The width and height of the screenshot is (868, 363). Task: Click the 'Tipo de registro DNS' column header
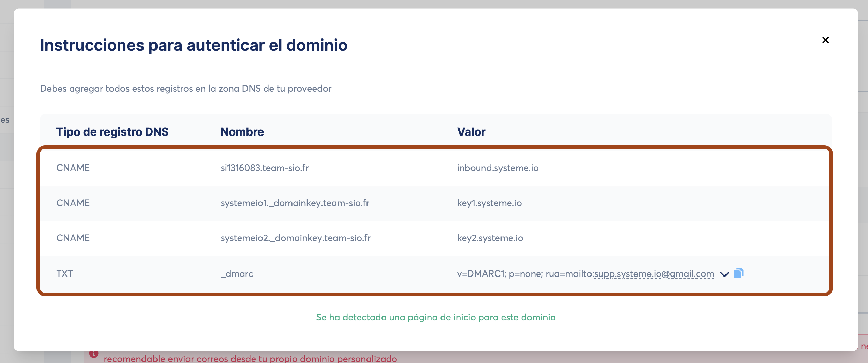point(112,132)
